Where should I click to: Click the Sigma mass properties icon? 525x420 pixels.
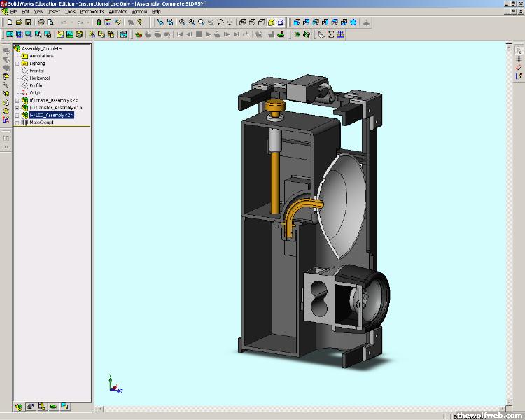point(331,34)
